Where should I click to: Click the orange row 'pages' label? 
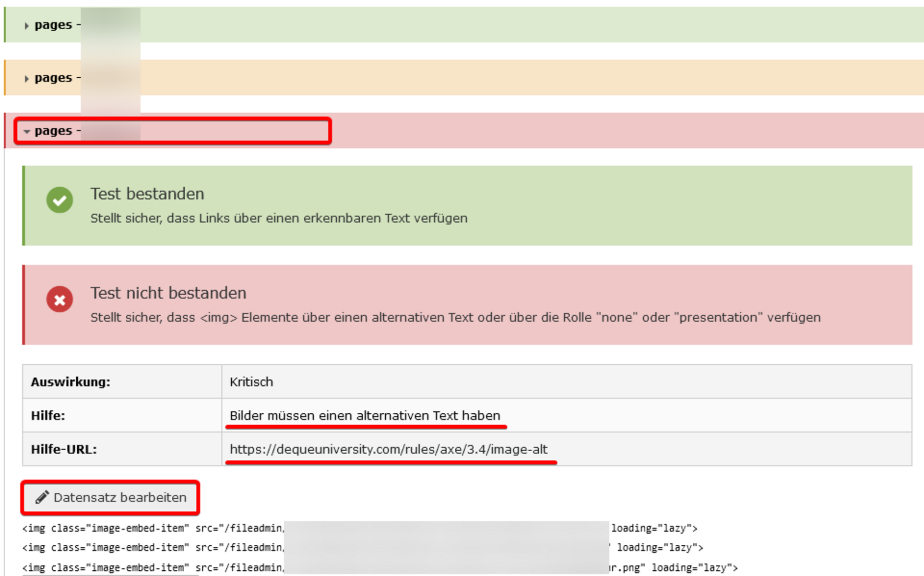click(x=53, y=78)
